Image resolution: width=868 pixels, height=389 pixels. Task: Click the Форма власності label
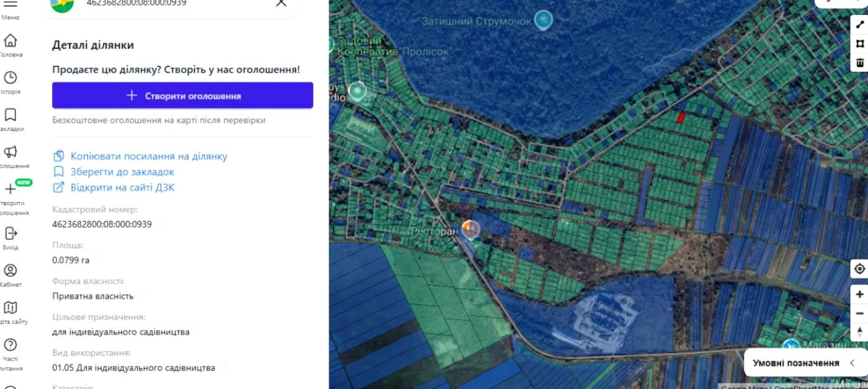88,281
